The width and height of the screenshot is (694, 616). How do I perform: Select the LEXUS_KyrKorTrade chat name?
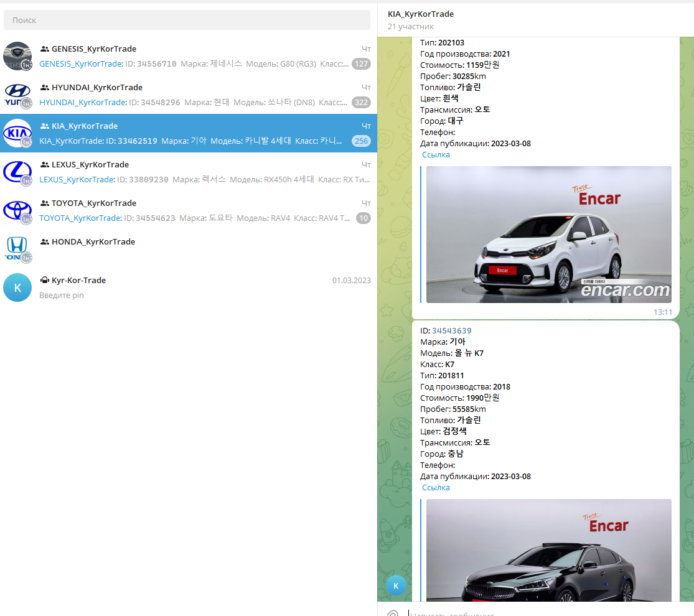(90, 164)
